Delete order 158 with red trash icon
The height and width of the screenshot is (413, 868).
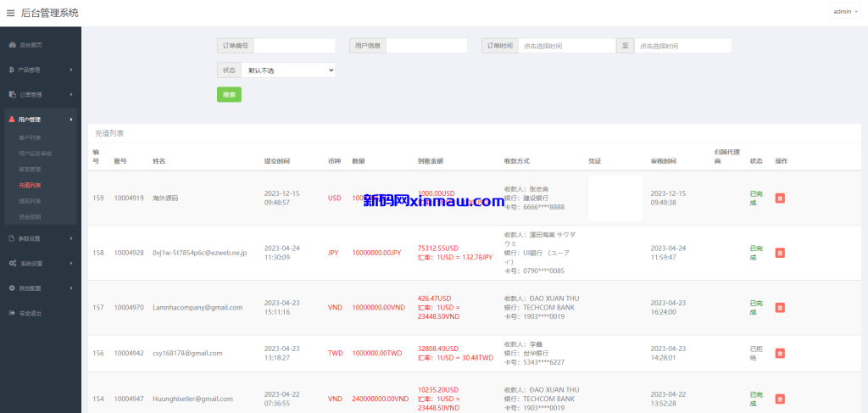(x=780, y=253)
